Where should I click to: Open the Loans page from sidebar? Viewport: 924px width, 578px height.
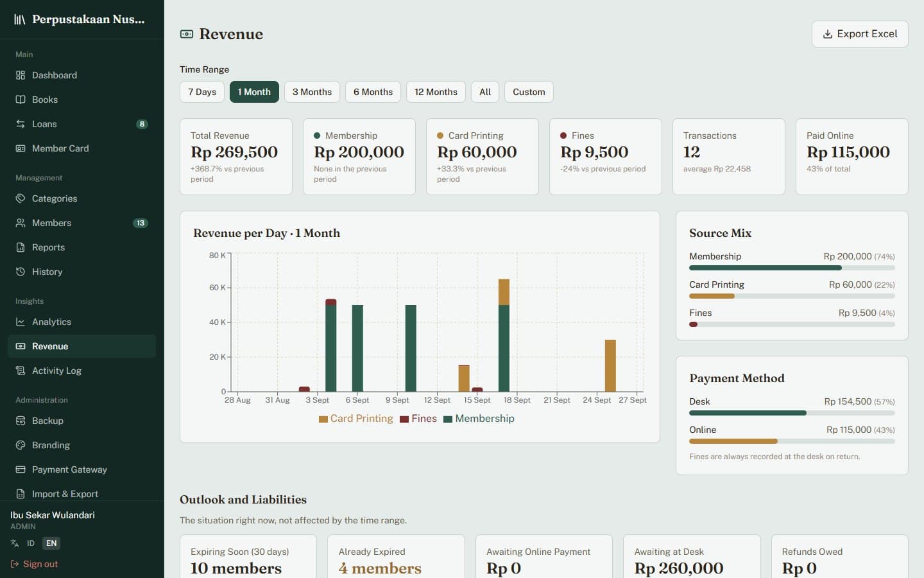[81, 124]
